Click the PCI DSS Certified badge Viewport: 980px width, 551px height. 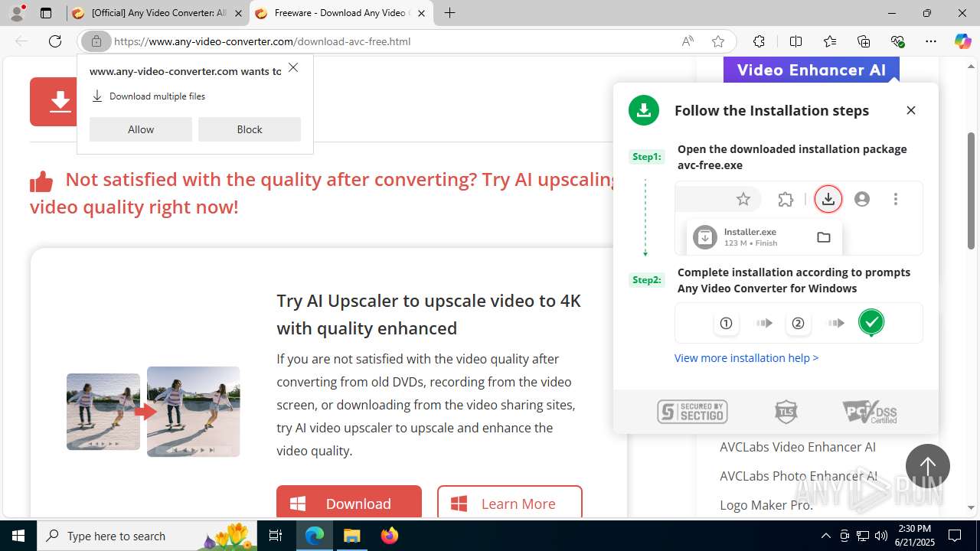tap(870, 412)
